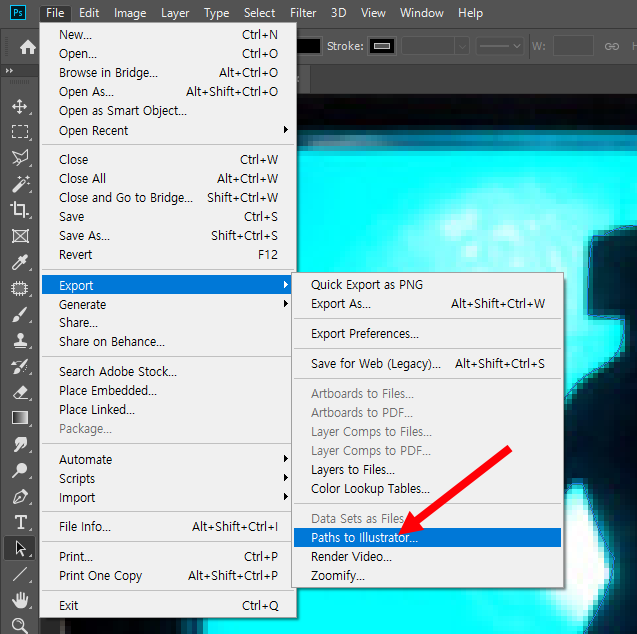Open the Filter menu
Screen dimensions: 637x634
point(303,13)
